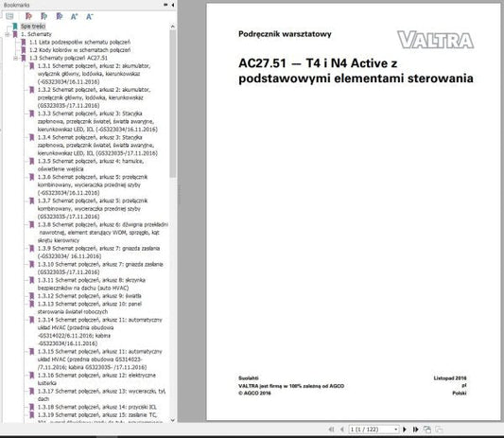Click the Bookmarks panel pin icon

(x=165, y=5)
